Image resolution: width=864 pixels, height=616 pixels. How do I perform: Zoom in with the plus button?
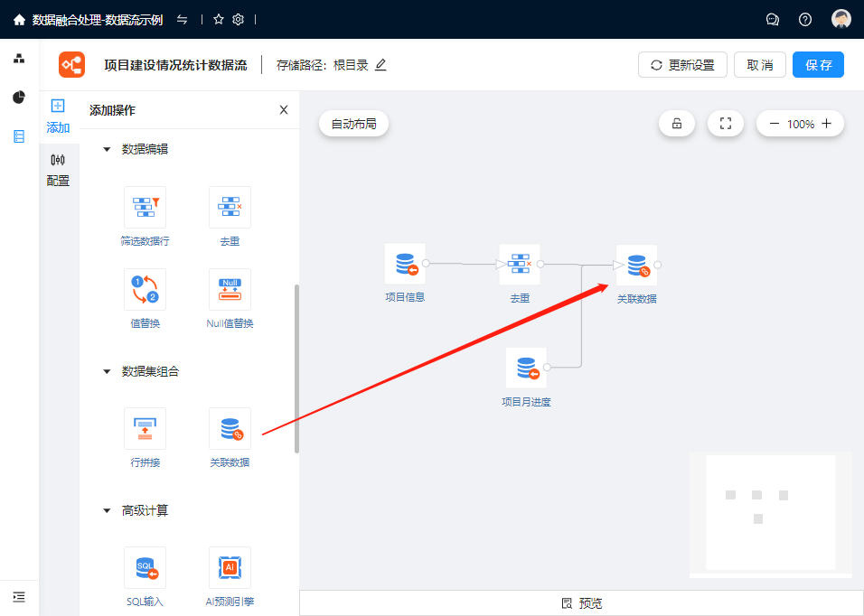point(826,124)
